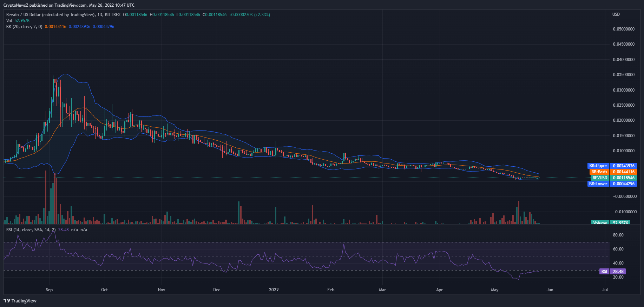Click the 0.02000000 price axis value

point(624,120)
